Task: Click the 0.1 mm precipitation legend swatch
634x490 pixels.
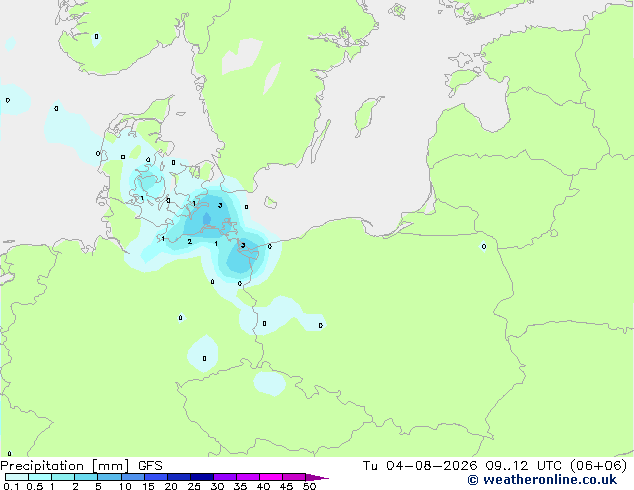Action: 17,477
